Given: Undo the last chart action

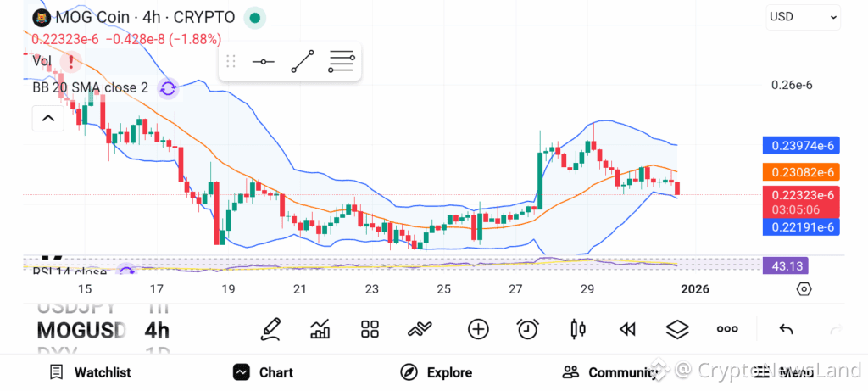Looking at the screenshot, I should [x=786, y=330].
